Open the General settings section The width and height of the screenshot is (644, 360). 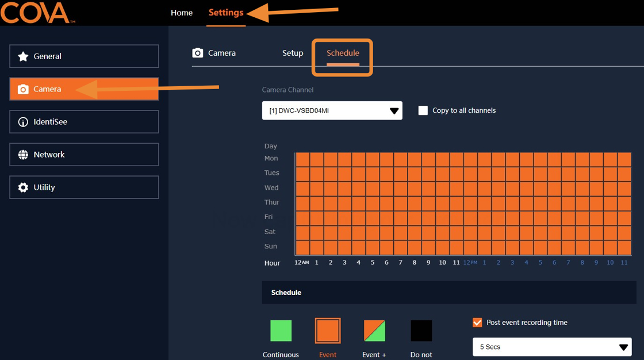[x=84, y=56]
